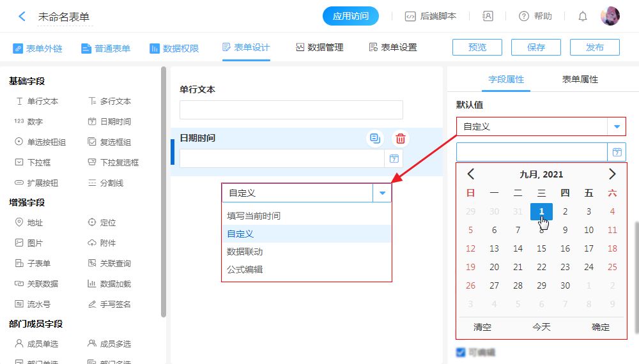The image size is (639, 364).
Task: Go to next month in calendar
Action: (612, 174)
